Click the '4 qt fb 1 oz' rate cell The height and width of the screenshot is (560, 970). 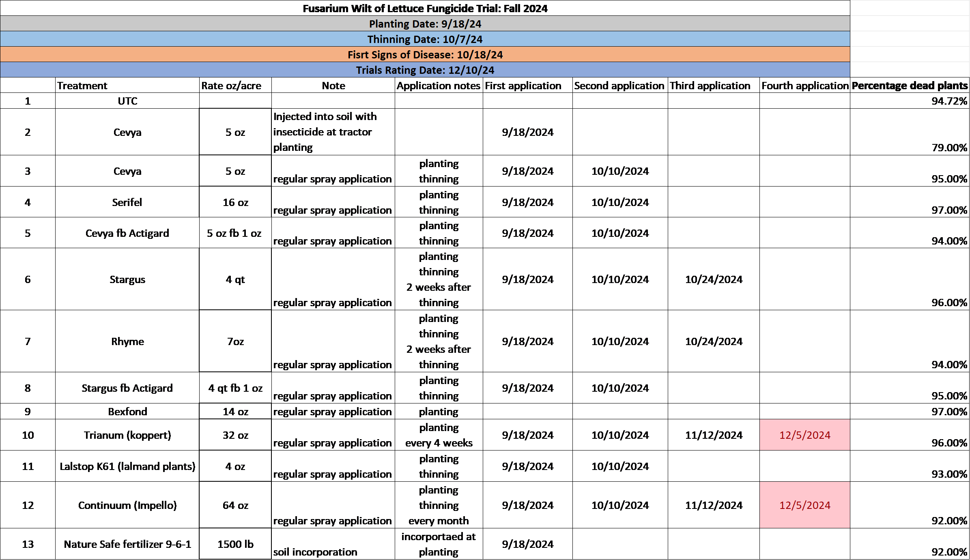tap(235, 388)
